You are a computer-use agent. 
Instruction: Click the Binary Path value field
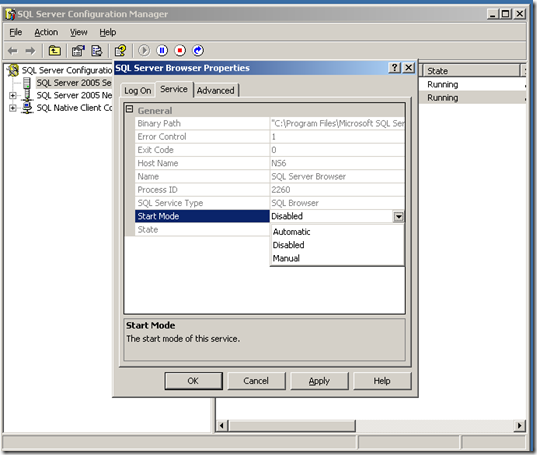[337, 123]
